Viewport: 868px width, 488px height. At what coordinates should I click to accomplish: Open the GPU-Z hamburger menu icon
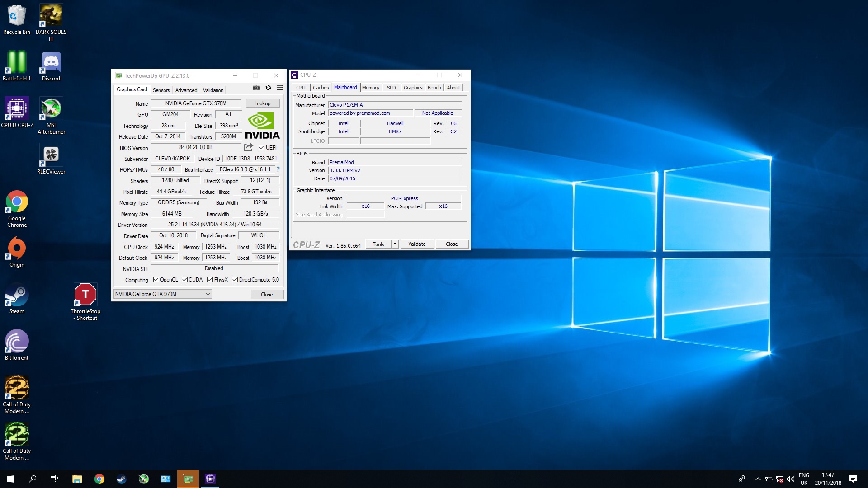[x=279, y=88]
